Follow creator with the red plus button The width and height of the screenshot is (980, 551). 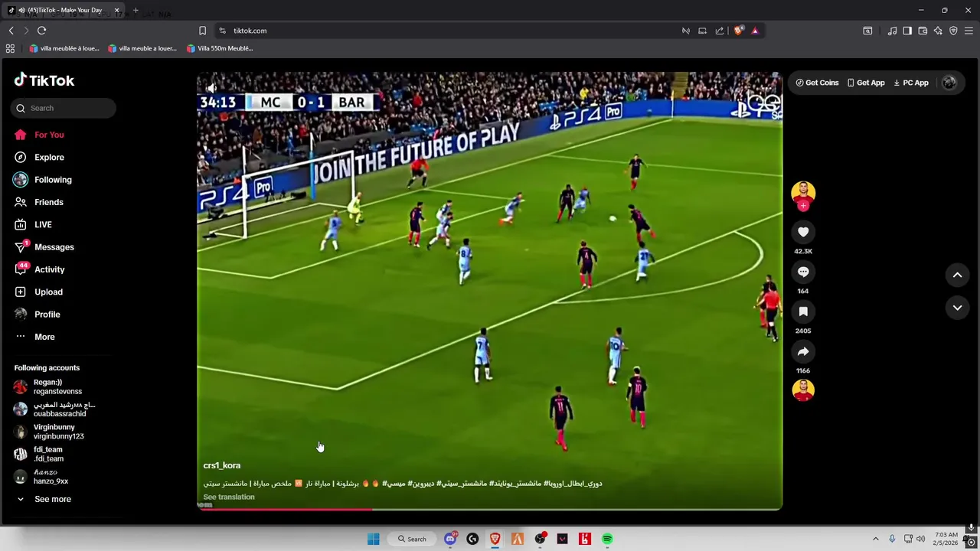tap(803, 206)
